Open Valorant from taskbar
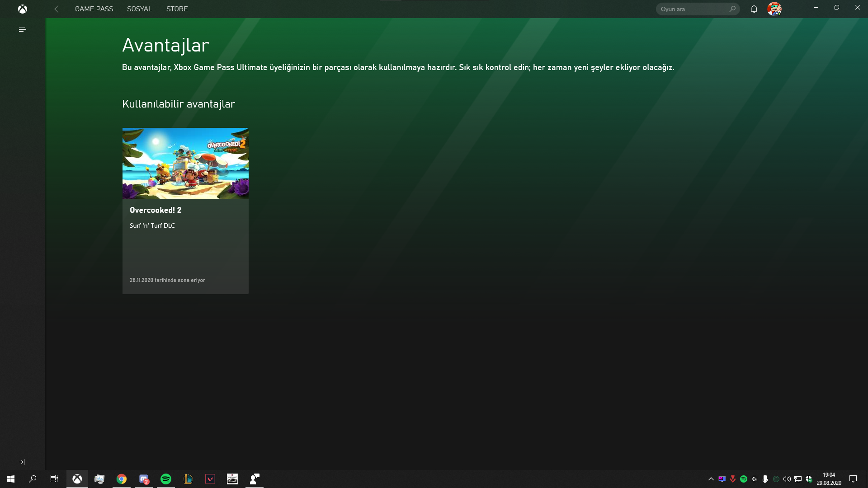This screenshot has height=488, width=868. coord(210,479)
